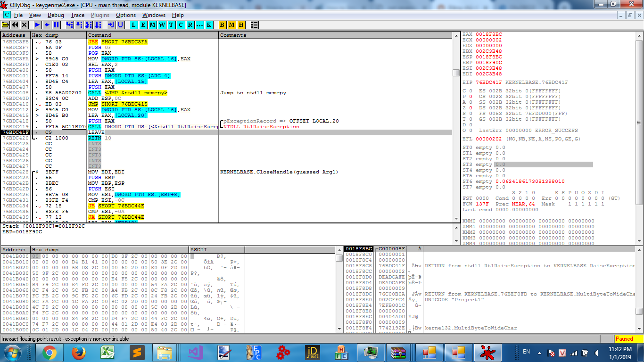Open an executable with the folder icon
The height and width of the screenshot is (362, 644).
tap(6, 25)
